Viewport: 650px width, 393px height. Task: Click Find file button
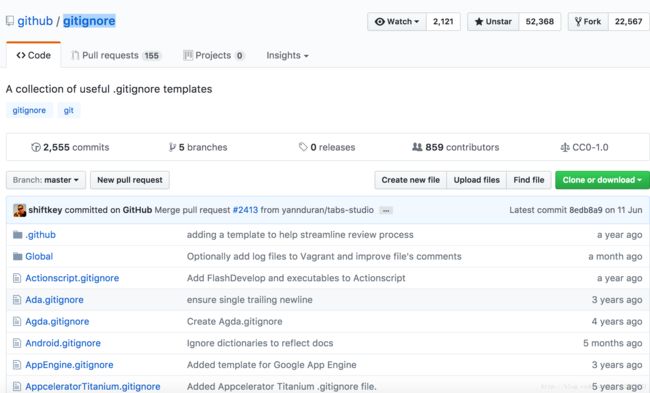529,180
